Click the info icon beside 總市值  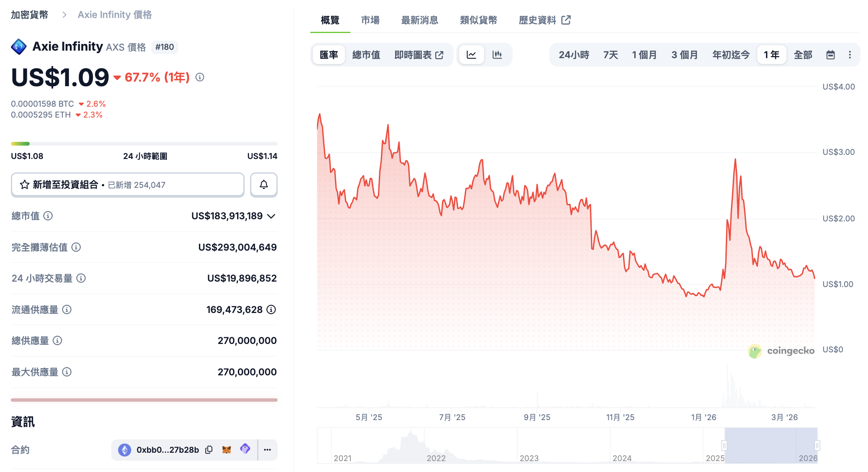[x=48, y=216]
